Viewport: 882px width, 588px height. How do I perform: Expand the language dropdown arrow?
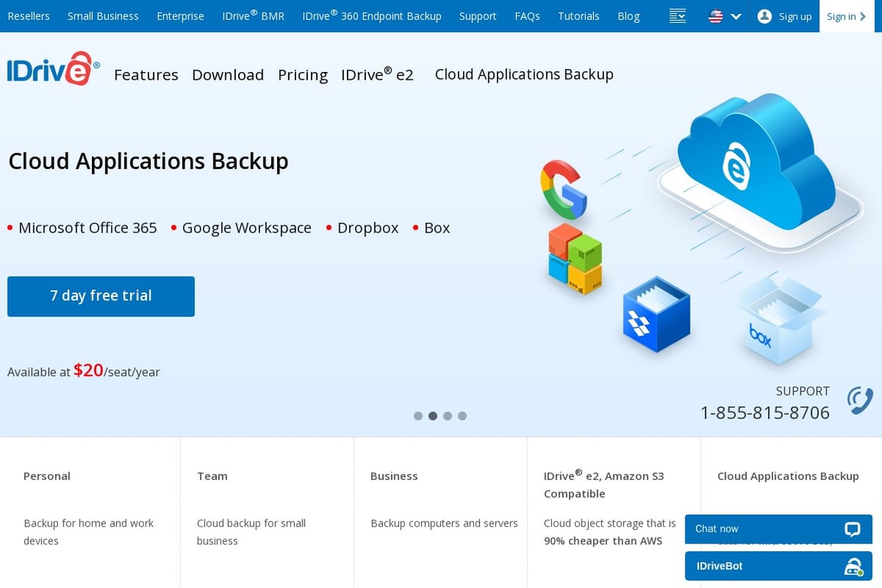736,17
